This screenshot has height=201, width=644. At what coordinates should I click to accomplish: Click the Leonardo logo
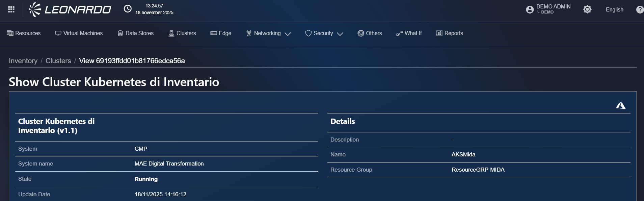(x=70, y=9)
